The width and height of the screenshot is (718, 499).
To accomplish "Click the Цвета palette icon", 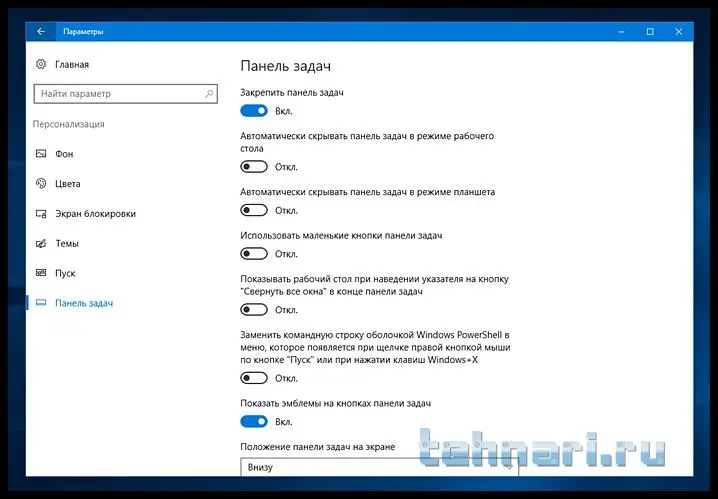I will click(41, 184).
